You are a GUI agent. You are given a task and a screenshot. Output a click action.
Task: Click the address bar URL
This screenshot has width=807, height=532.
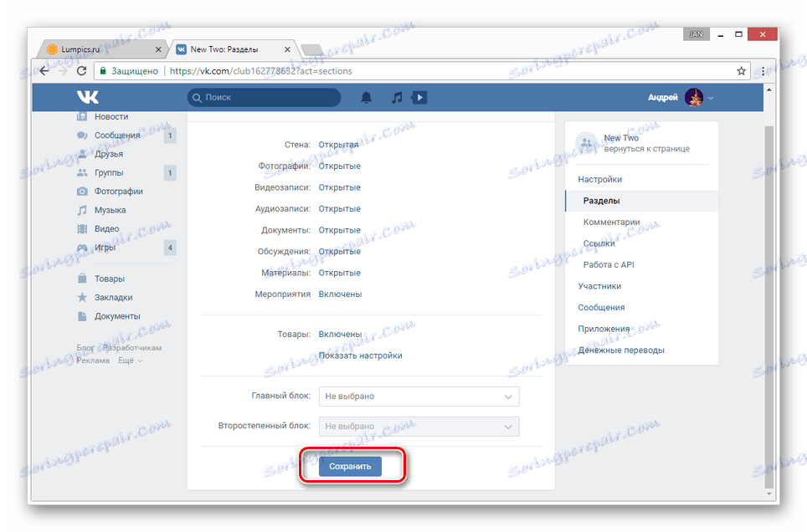[x=261, y=71]
